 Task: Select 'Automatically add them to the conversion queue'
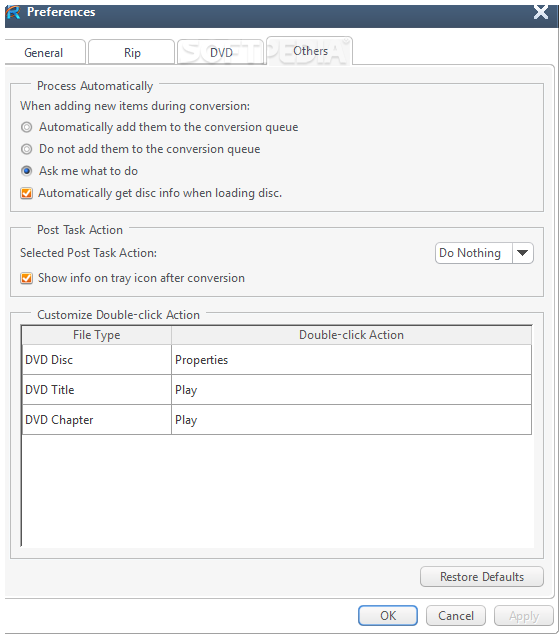click(x=160, y=127)
